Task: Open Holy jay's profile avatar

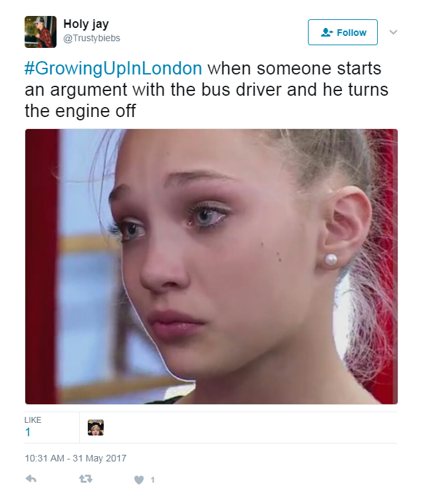Action: coord(41,32)
